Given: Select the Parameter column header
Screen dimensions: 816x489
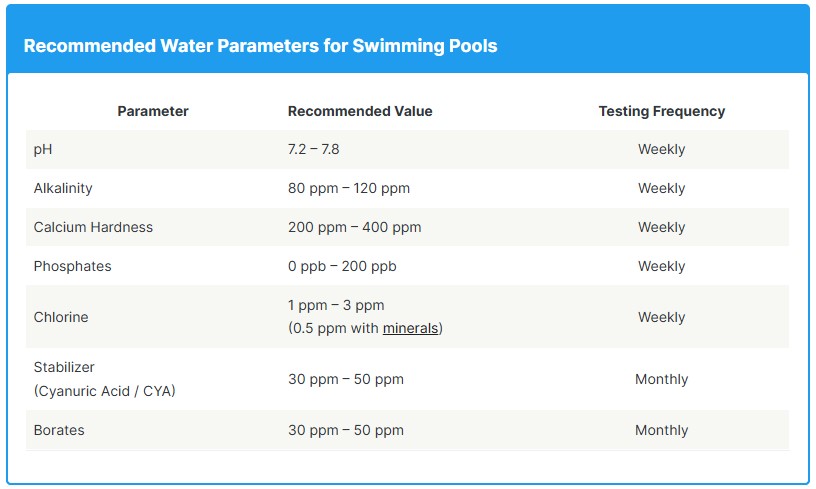Looking at the screenshot, I should pyautogui.click(x=153, y=111).
